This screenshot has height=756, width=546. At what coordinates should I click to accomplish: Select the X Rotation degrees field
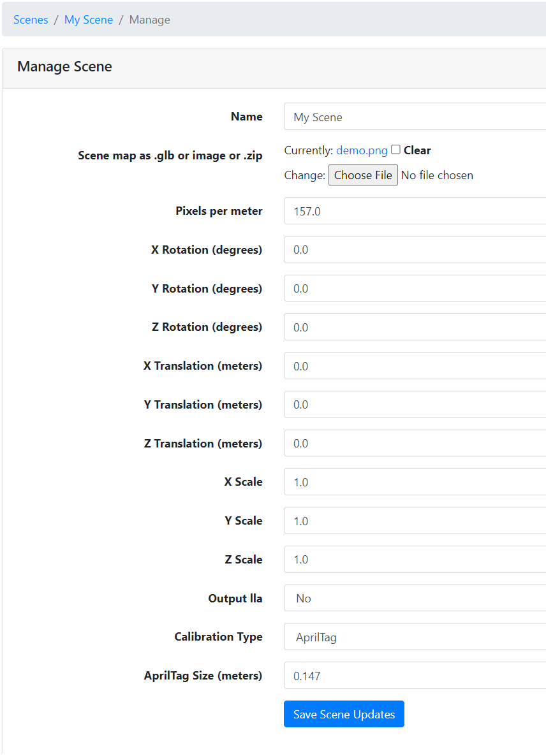[x=415, y=250]
